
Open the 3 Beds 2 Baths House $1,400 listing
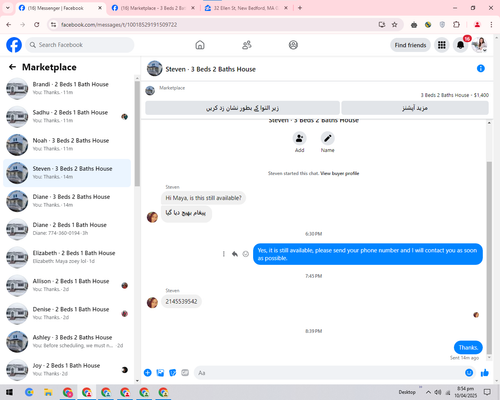pos(455,95)
